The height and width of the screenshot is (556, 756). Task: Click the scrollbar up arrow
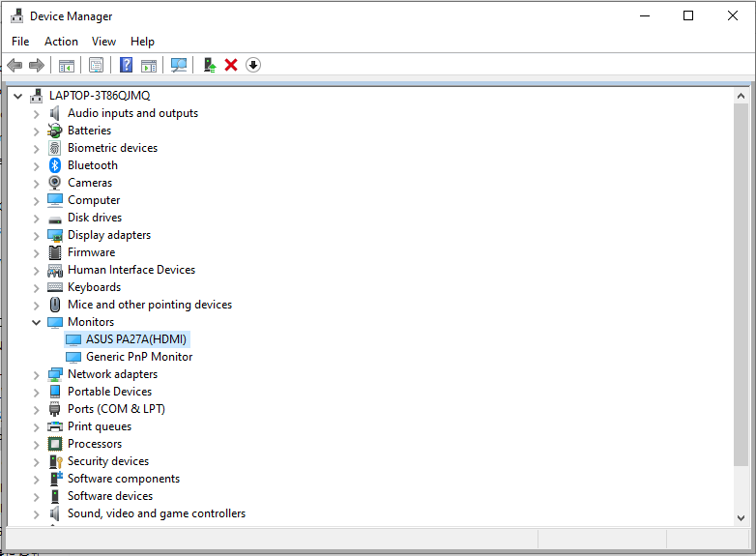pos(741,96)
